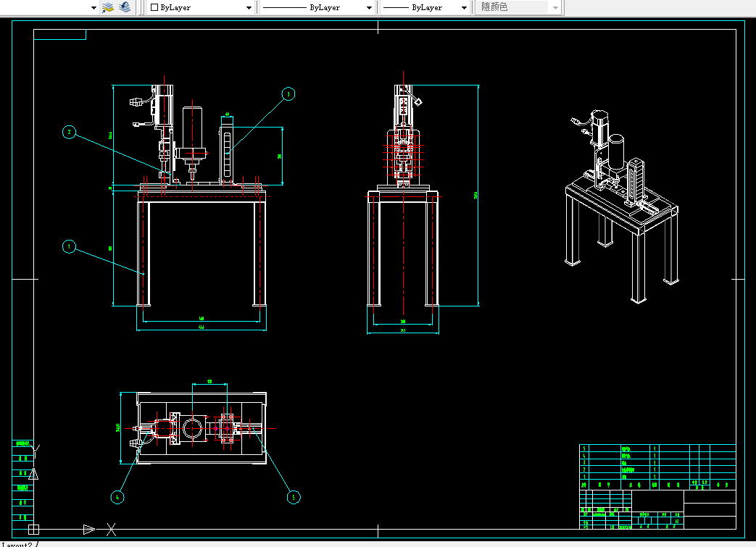Switch to the Layout2 tab
Viewport: 756px width, 547px height.
17,544
